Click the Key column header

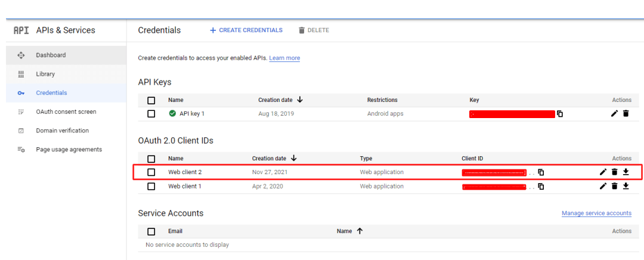coord(474,100)
